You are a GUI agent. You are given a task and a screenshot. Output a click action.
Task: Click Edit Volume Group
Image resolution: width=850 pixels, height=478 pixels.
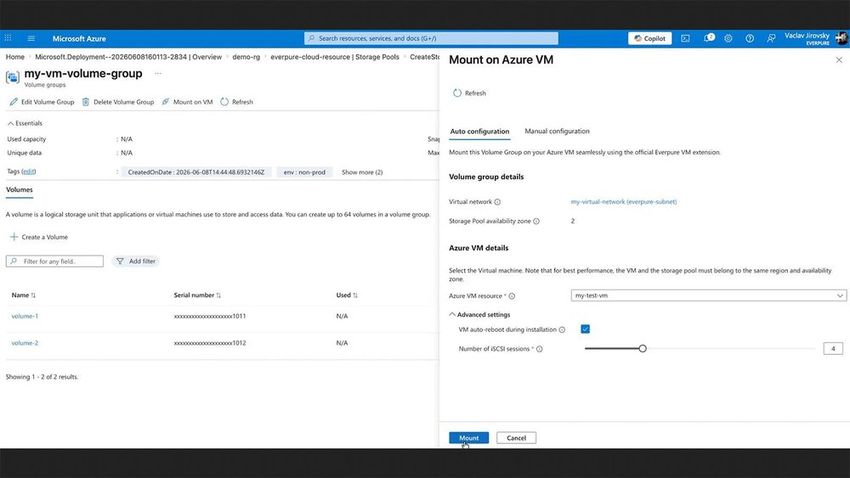pos(42,102)
